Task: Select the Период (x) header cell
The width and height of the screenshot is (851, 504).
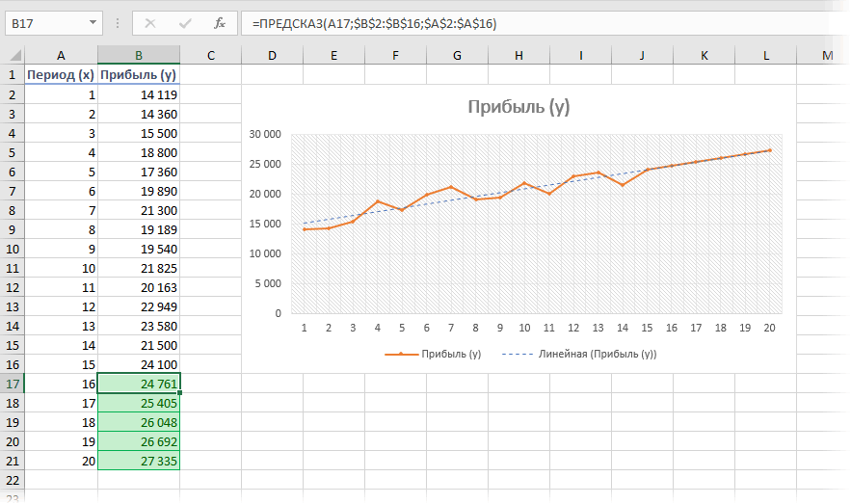Action: pyautogui.click(x=62, y=75)
